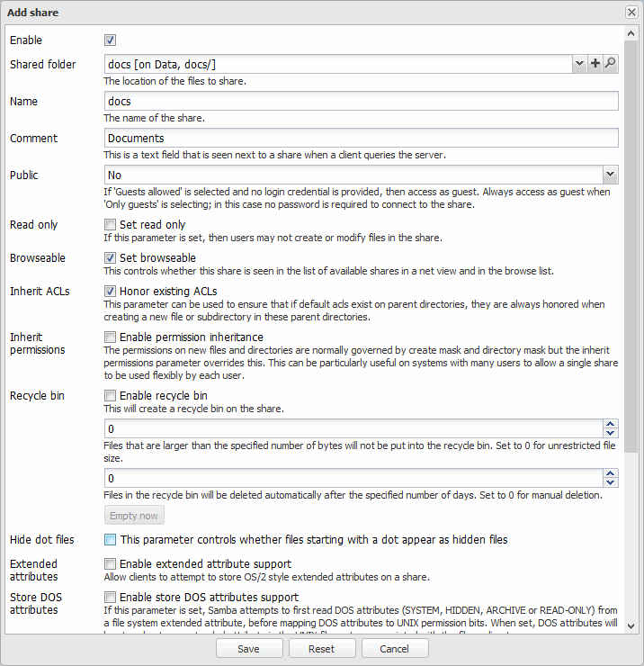Click 'The name of the share.' help text
644x666 pixels.
click(x=155, y=118)
